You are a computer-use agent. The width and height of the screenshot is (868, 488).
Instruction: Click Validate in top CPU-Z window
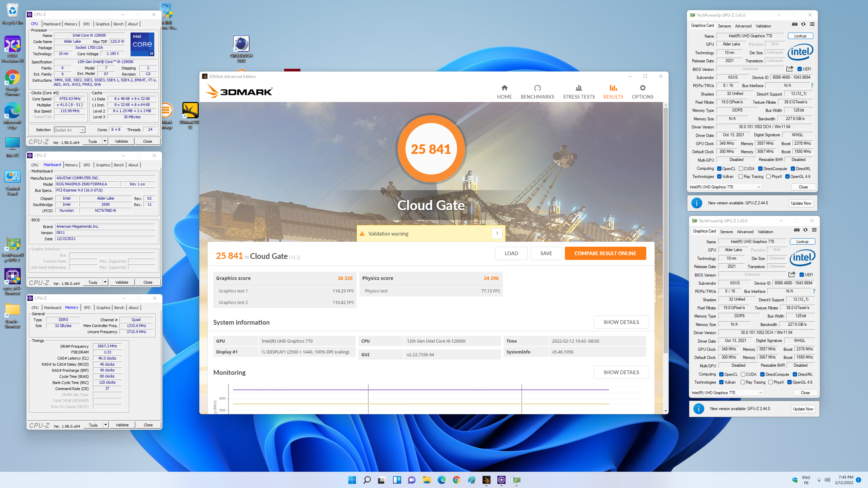[121, 141]
